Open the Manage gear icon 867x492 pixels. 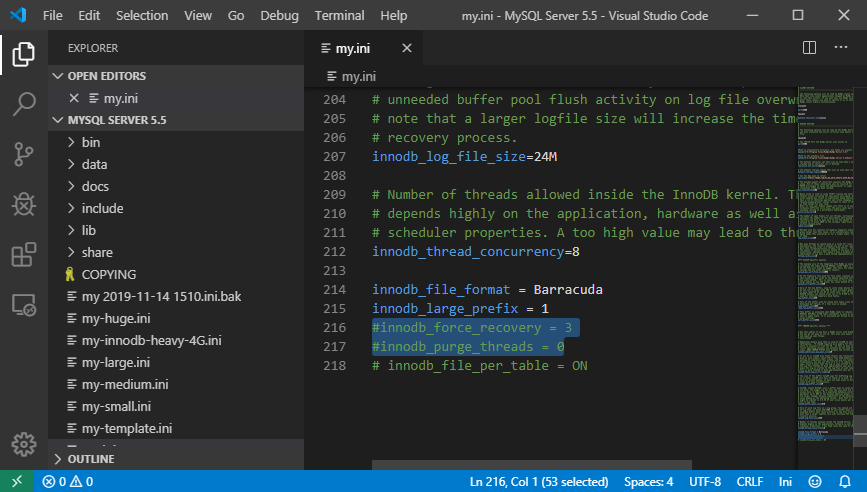click(23, 444)
